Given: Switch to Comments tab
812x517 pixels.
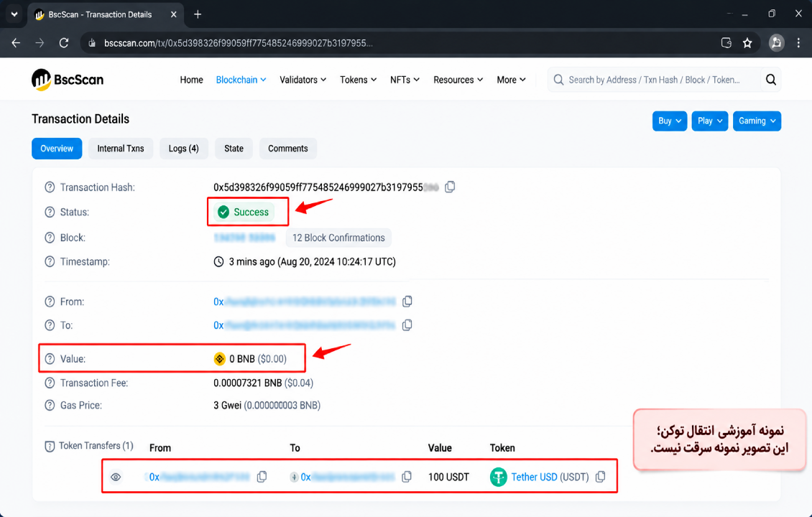Looking at the screenshot, I should (288, 149).
